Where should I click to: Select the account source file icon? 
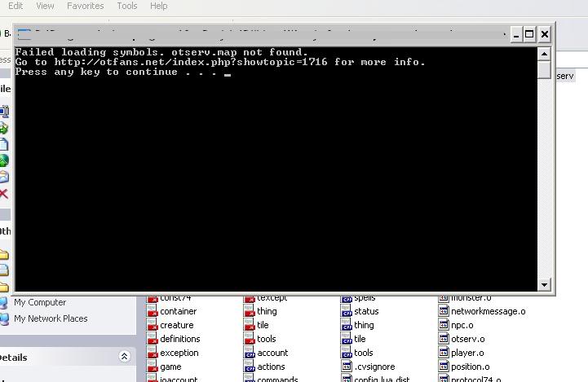249,353
